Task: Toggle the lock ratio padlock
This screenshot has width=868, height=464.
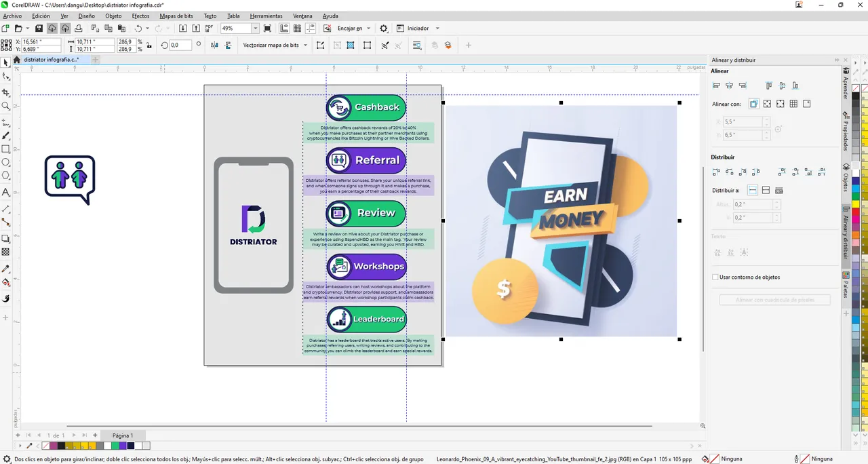Action: click(148, 45)
